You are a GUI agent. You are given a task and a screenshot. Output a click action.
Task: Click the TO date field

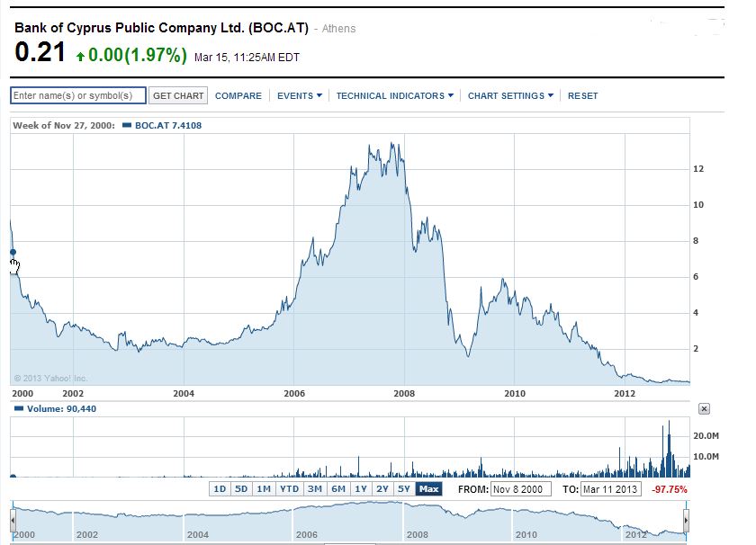[x=611, y=489]
